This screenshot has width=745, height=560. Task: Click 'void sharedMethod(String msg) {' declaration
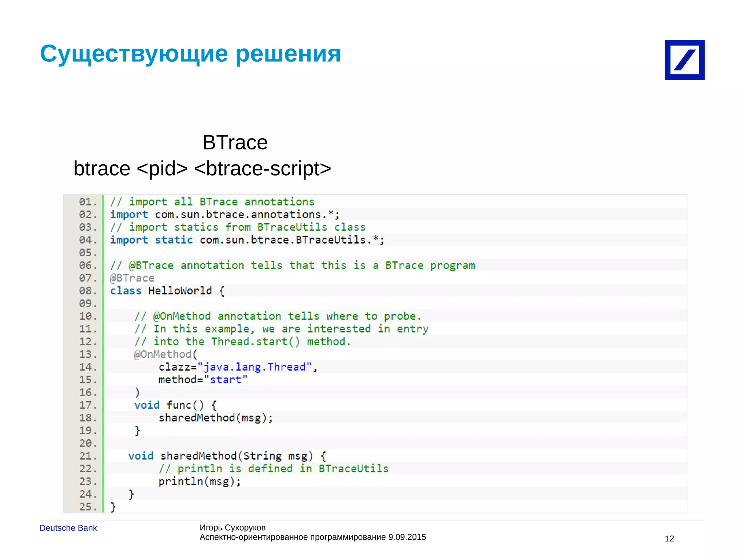[227, 456]
